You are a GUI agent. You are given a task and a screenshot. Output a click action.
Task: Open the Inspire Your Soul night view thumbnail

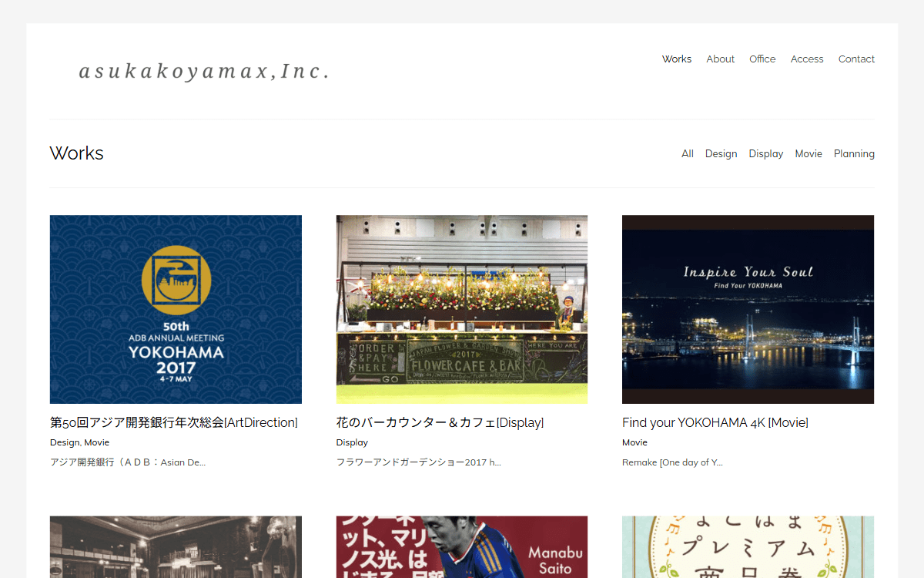click(748, 309)
